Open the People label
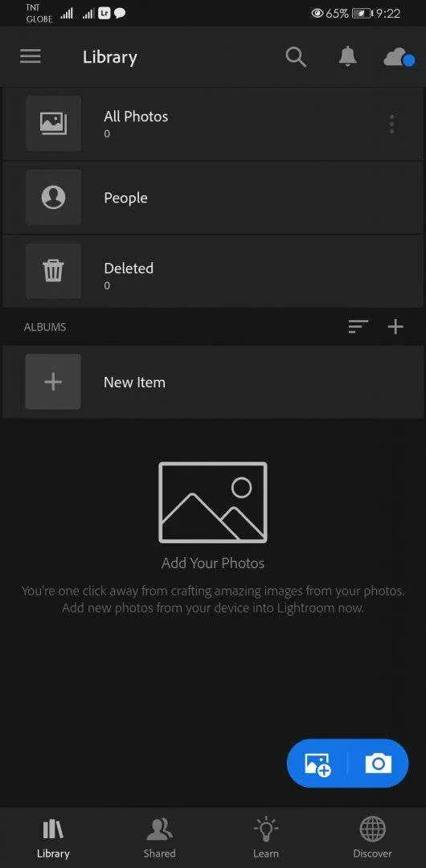Screen dimensions: 426x868 click(x=125, y=199)
